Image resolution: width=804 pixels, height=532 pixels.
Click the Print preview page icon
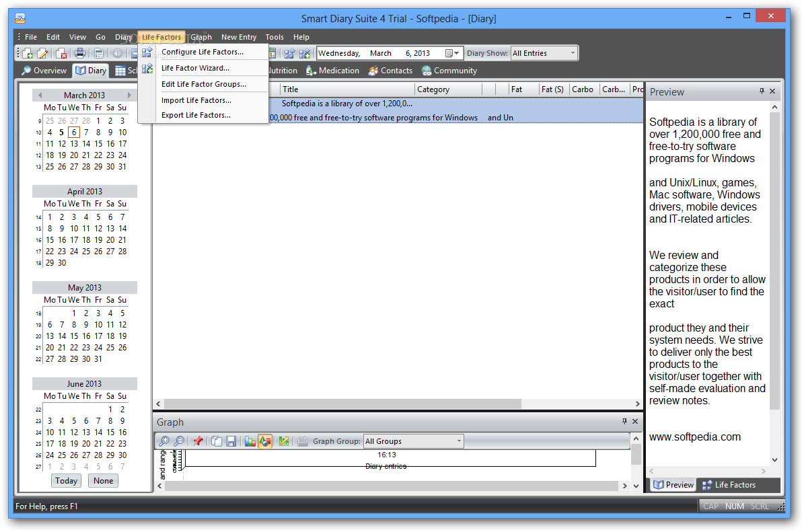click(99, 53)
